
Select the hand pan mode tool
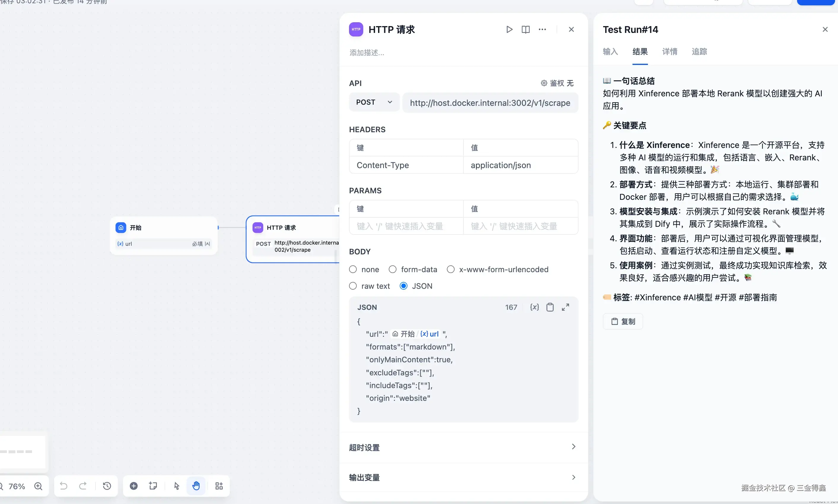196,486
